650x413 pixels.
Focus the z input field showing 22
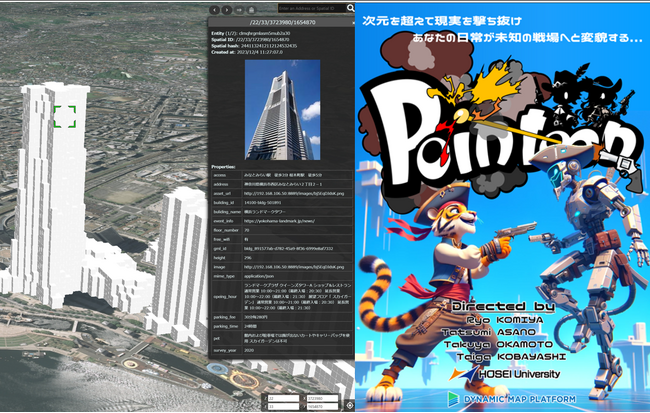pos(284,398)
